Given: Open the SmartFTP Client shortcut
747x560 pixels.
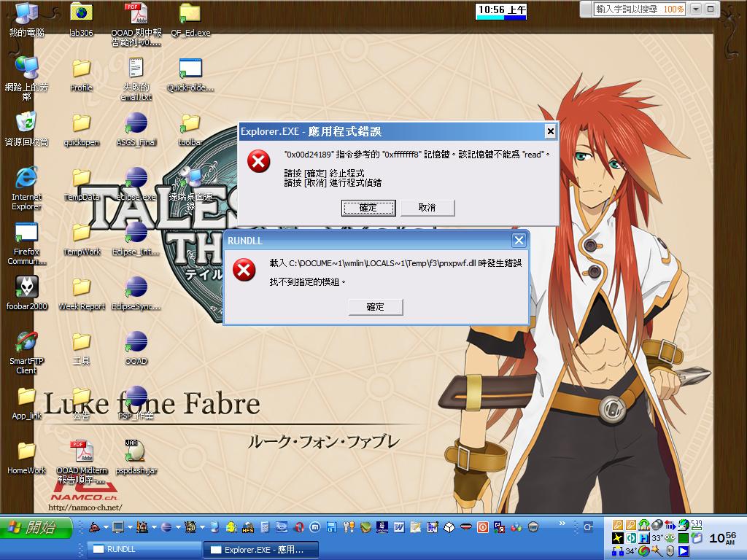Looking at the screenshot, I should (x=26, y=342).
